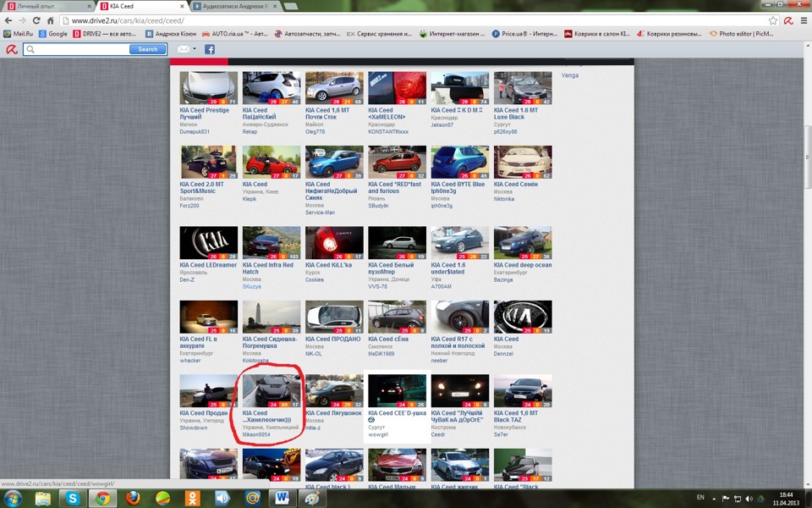
Task: Open the KIA Ceed Лягушонок thumbnail
Action: click(x=334, y=391)
